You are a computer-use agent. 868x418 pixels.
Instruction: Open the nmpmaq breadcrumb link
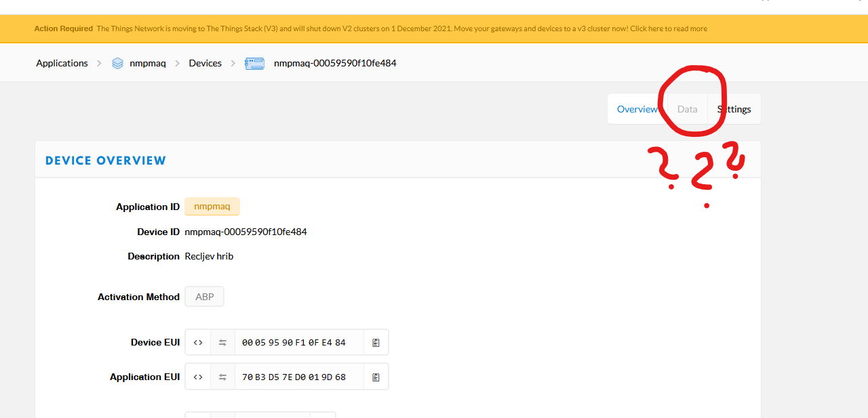point(148,63)
